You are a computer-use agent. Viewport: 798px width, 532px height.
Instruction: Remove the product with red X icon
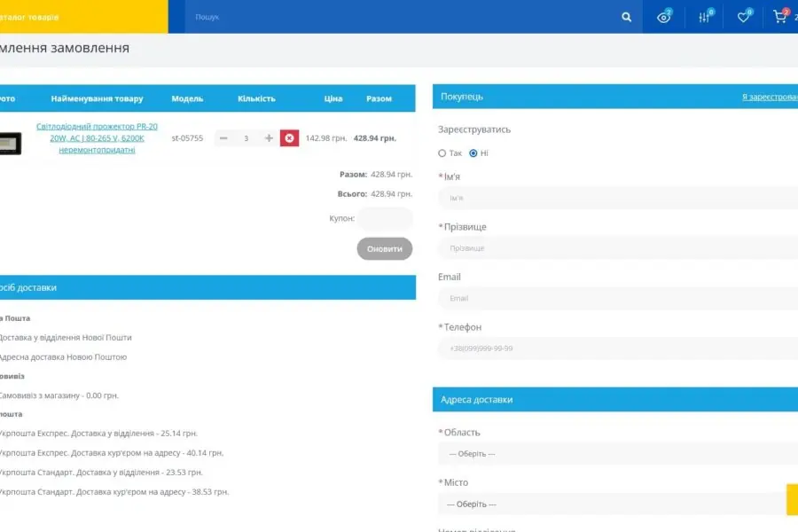tap(289, 138)
